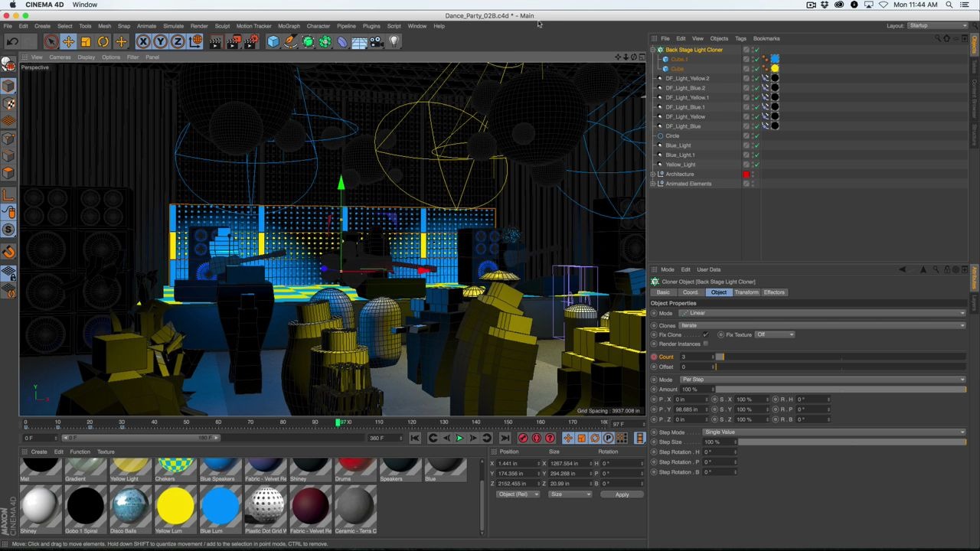Enable the Fix Clone checkbox
The height and width of the screenshot is (551, 980).
tap(706, 334)
